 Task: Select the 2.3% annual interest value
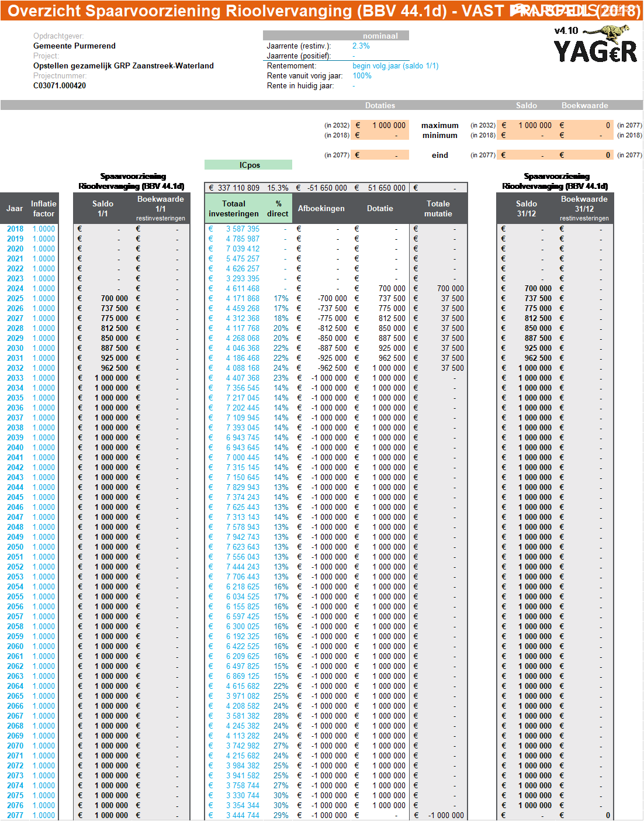[361, 46]
